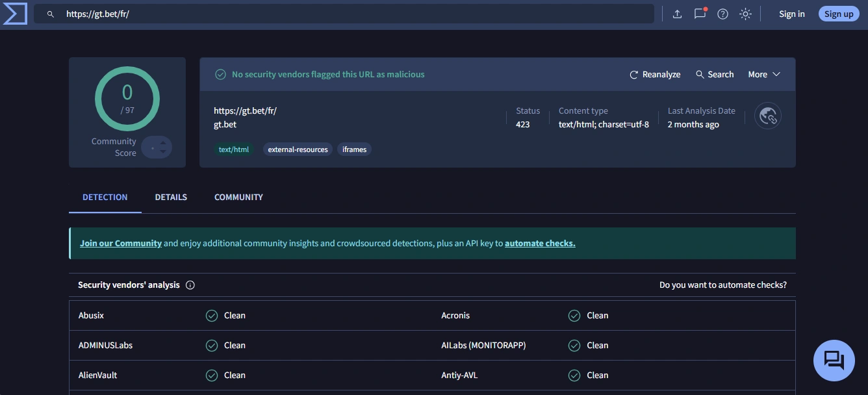Screen dimensions: 868x395
Task: Open the Join our Community link
Action: click(x=121, y=243)
